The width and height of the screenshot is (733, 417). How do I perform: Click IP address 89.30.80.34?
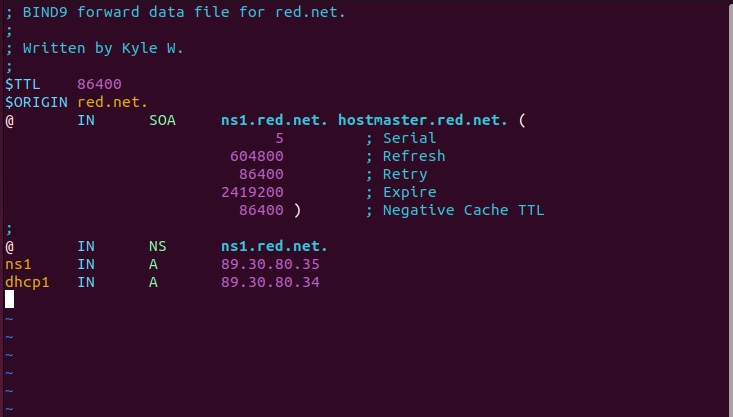tap(270, 282)
